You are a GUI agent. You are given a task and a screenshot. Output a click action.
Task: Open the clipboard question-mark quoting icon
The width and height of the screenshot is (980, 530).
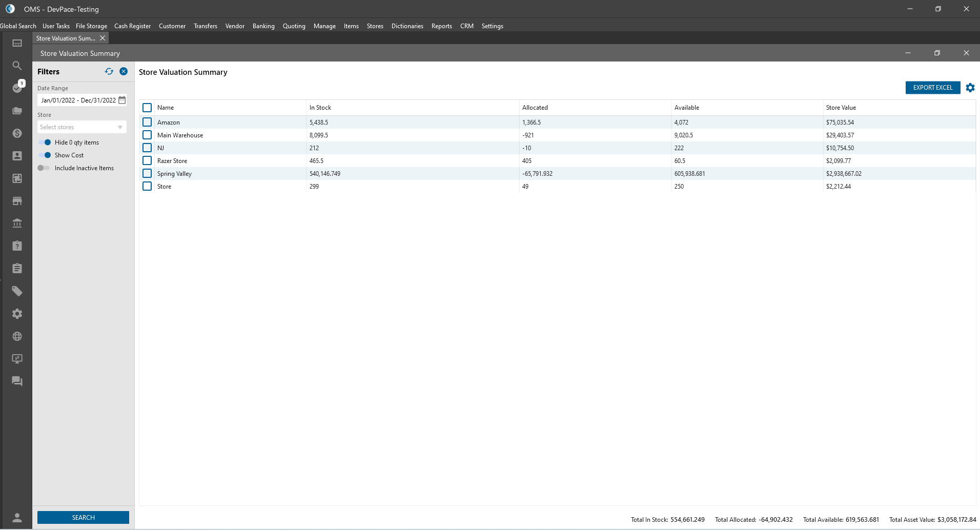pyautogui.click(x=17, y=246)
